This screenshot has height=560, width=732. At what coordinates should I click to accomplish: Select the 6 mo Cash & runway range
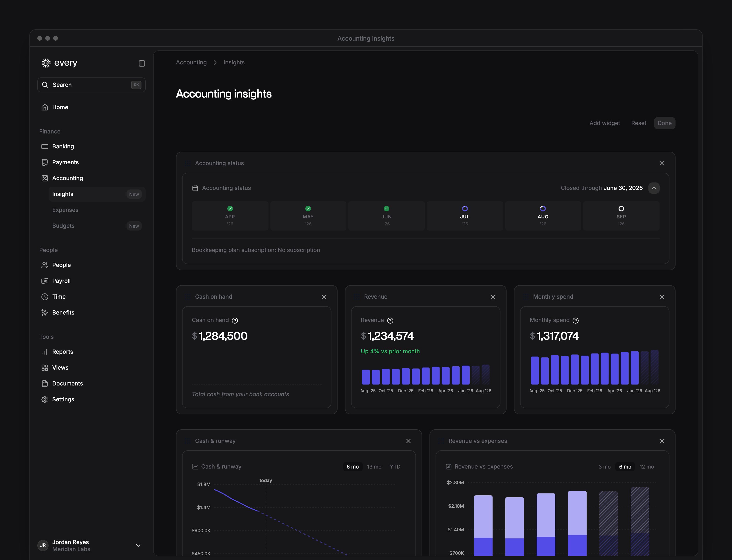point(352,467)
